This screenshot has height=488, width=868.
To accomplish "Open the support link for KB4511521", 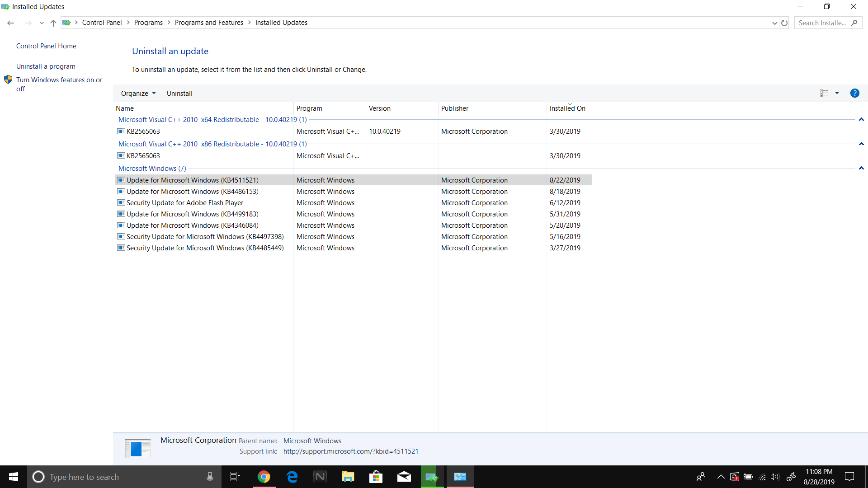I will pyautogui.click(x=350, y=451).
